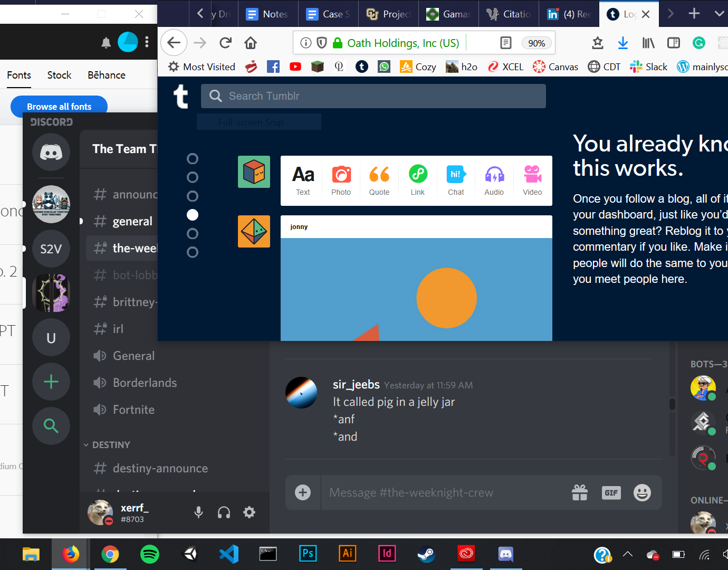Reset the 90% zoom level indicator

[x=537, y=43]
